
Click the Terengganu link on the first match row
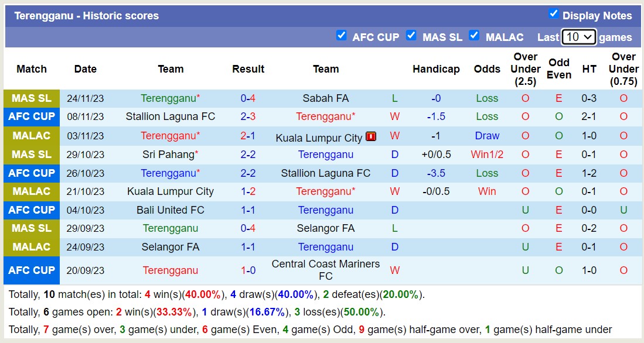point(168,98)
